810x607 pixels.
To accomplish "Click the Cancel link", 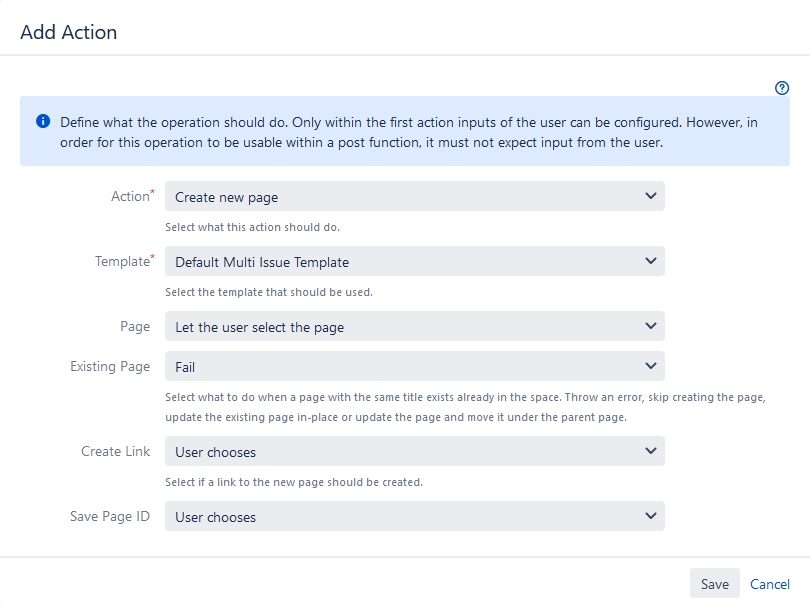I will pos(770,584).
